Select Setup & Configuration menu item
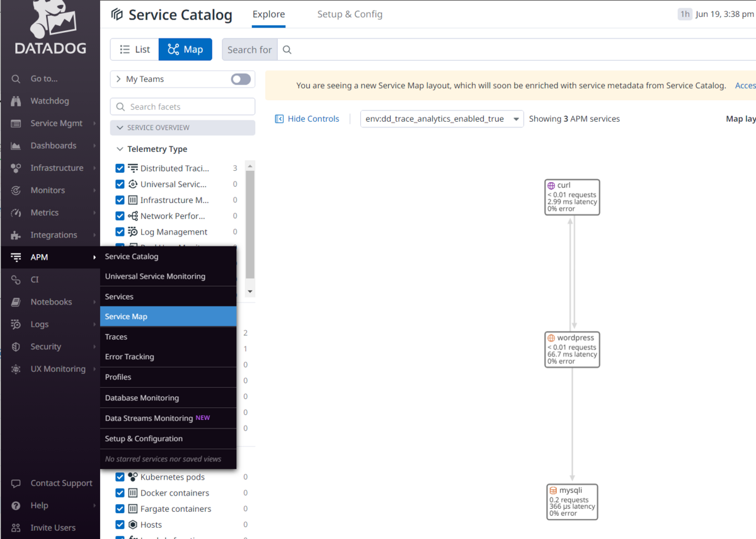 tap(168, 439)
